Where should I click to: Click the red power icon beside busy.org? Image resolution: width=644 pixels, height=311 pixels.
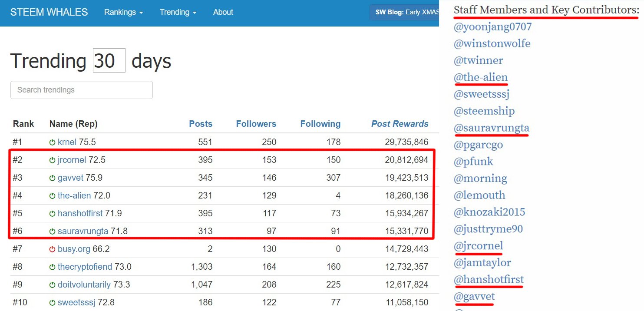[x=53, y=249]
